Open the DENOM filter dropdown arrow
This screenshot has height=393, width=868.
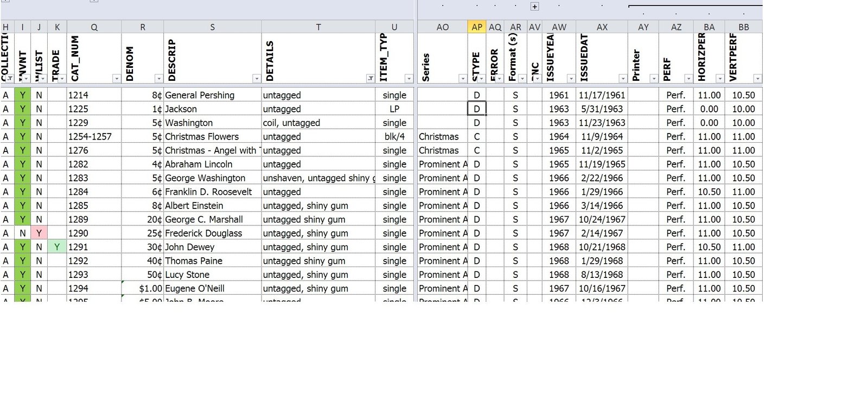tap(158, 79)
